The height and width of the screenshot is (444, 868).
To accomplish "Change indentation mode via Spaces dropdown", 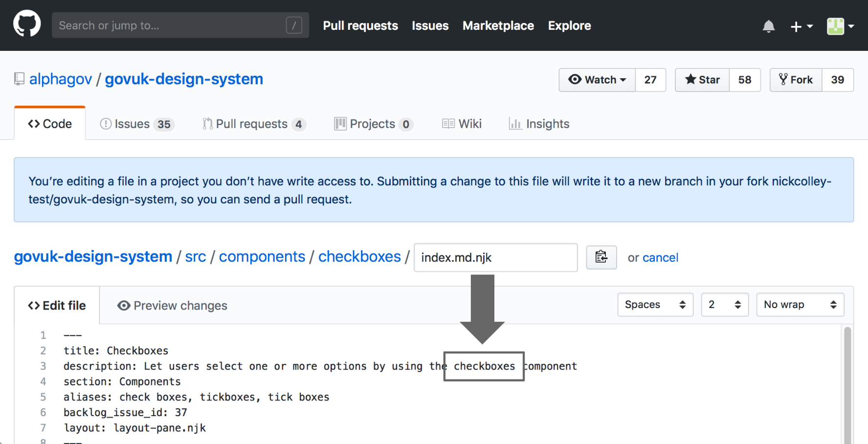I will tap(655, 304).
